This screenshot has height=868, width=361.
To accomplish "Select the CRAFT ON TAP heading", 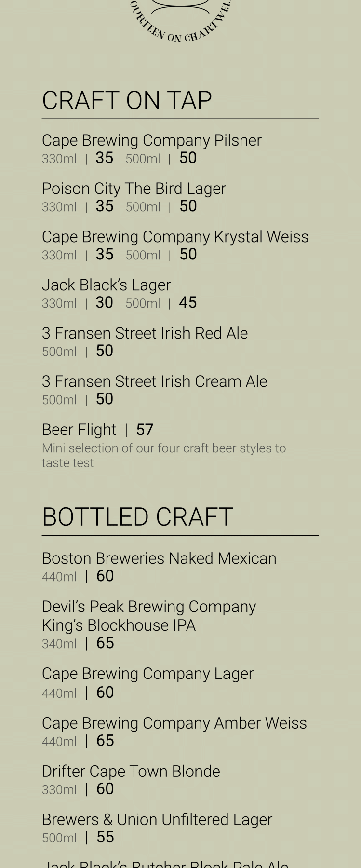I will click(127, 100).
